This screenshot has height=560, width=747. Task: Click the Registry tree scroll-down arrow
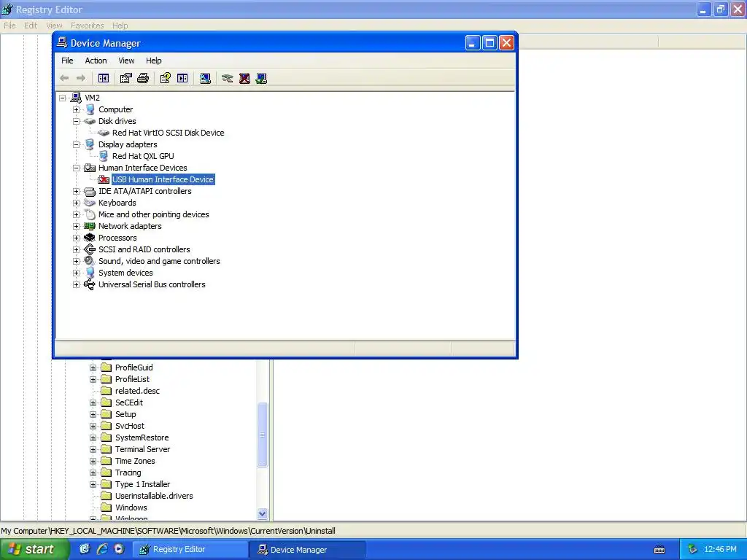point(263,514)
